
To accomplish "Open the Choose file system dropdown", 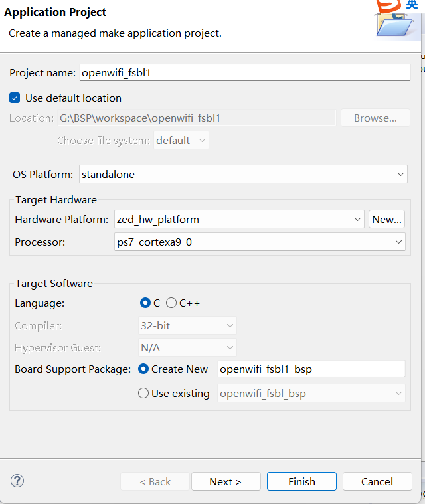I will coord(181,141).
